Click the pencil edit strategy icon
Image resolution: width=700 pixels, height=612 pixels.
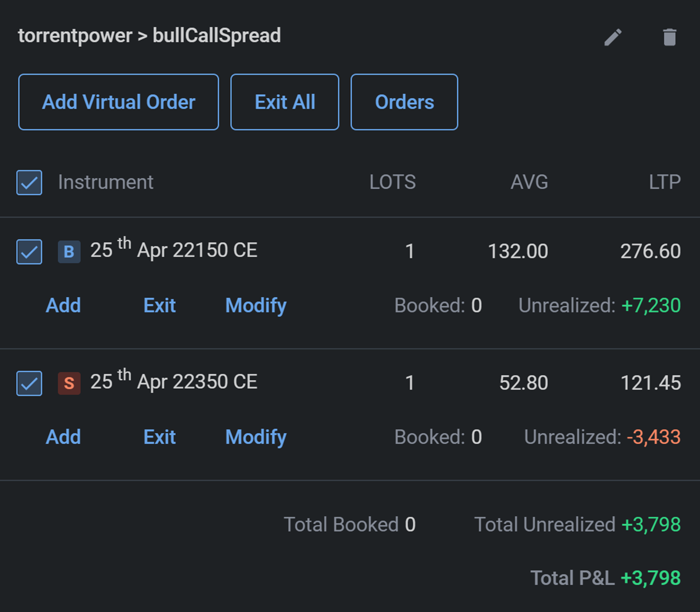click(613, 37)
